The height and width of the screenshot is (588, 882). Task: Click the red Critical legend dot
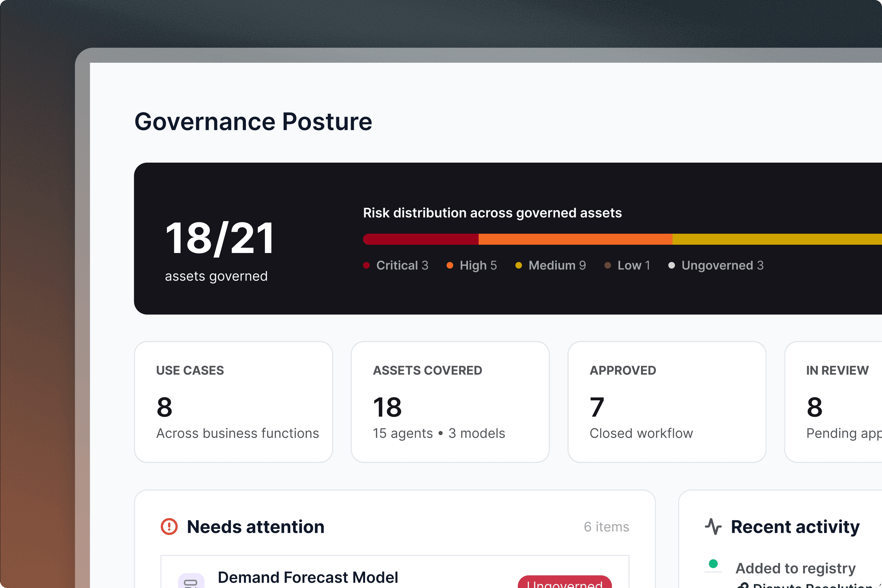367,266
